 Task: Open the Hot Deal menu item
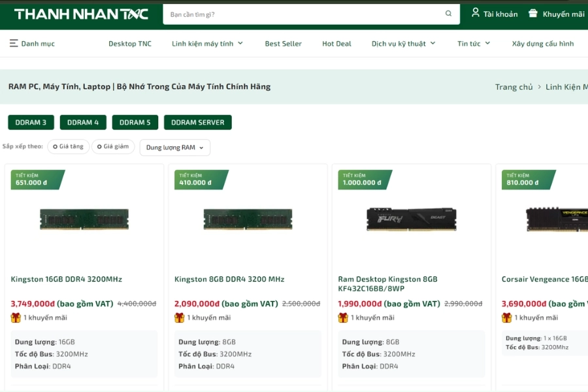click(336, 44)
